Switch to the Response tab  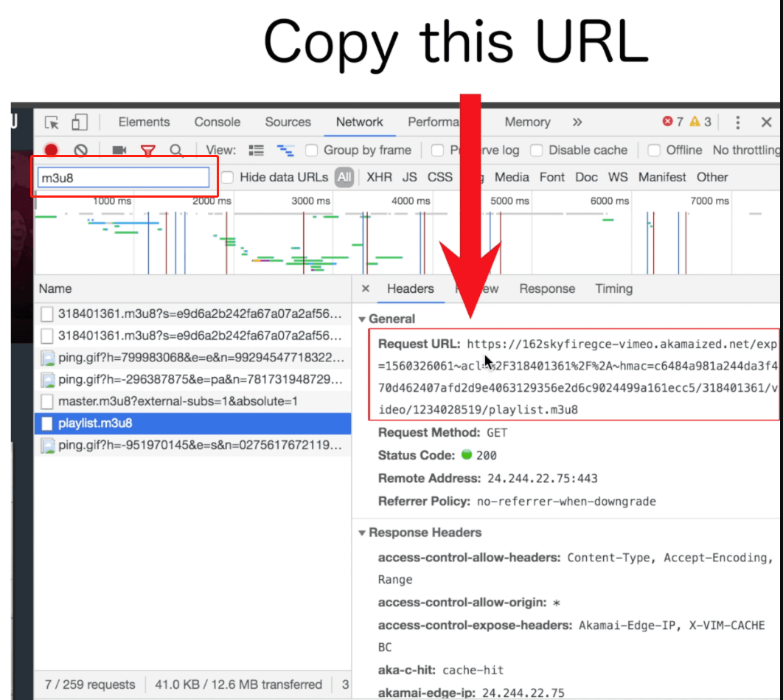click(547, 288)
